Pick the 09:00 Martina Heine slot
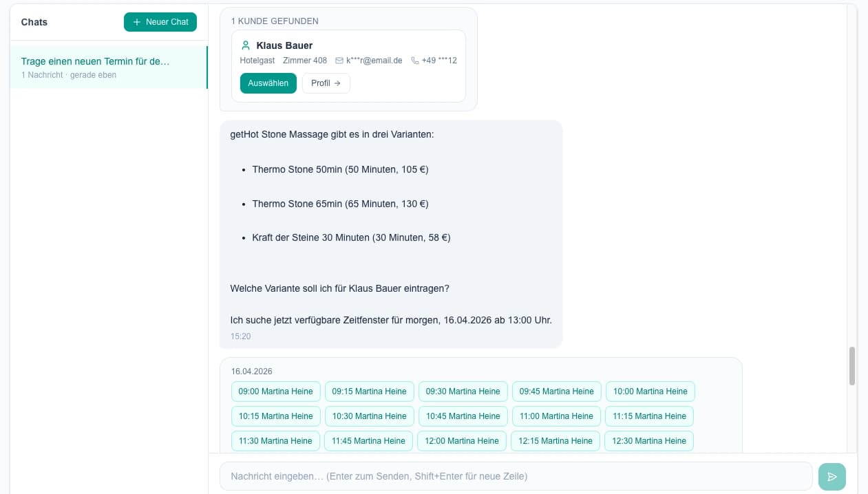868x494 pixels. point(275,391)
